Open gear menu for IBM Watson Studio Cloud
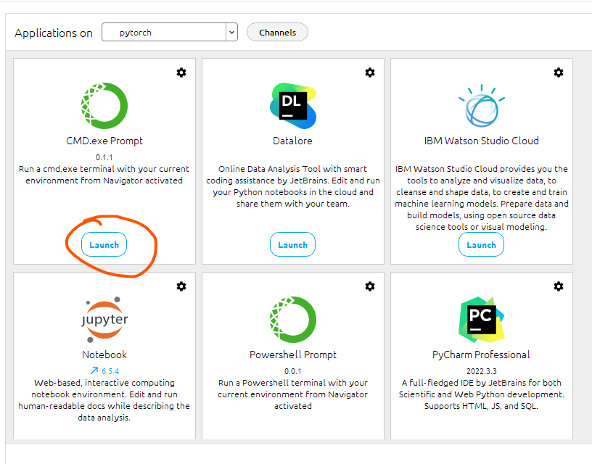The height and width of the screenshot is (464, 592). coord(558,72)
